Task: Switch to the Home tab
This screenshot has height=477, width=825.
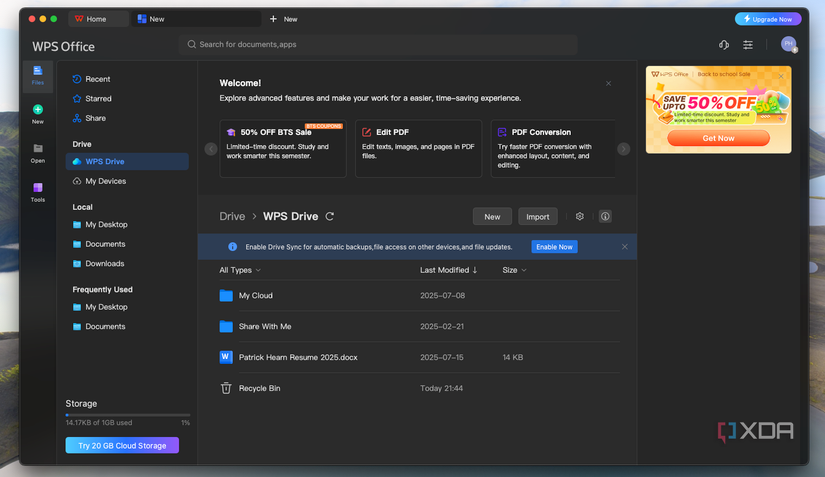Action: point(98,19)
